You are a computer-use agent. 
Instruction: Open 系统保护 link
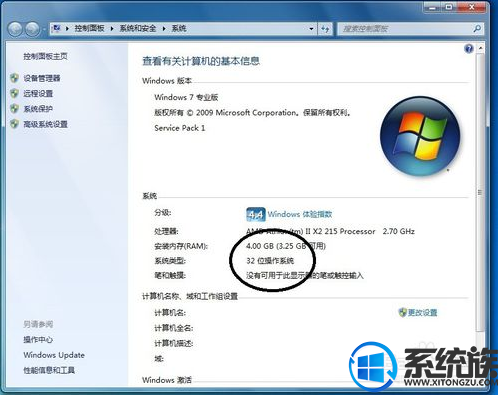(38, 109)
